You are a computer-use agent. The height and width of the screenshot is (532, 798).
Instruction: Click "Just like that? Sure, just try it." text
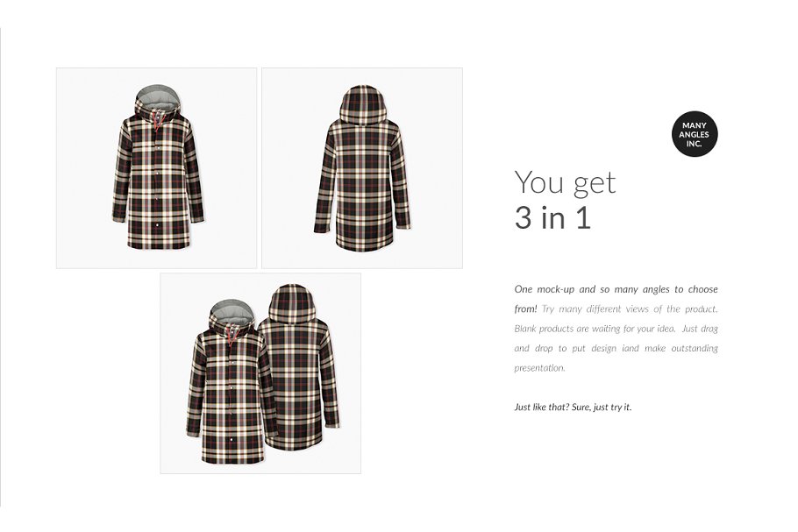click(x=573, y=407)
